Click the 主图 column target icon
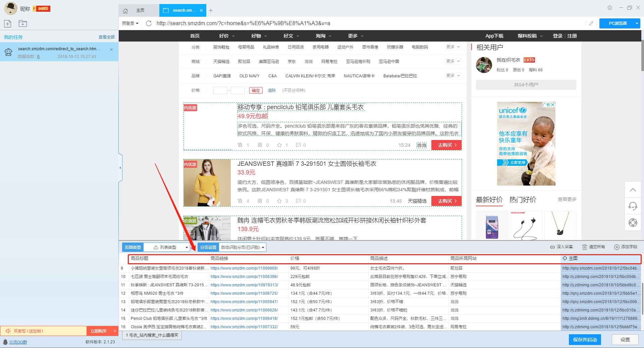This screenshot has height=348, width=644. (x=565, y=258)
